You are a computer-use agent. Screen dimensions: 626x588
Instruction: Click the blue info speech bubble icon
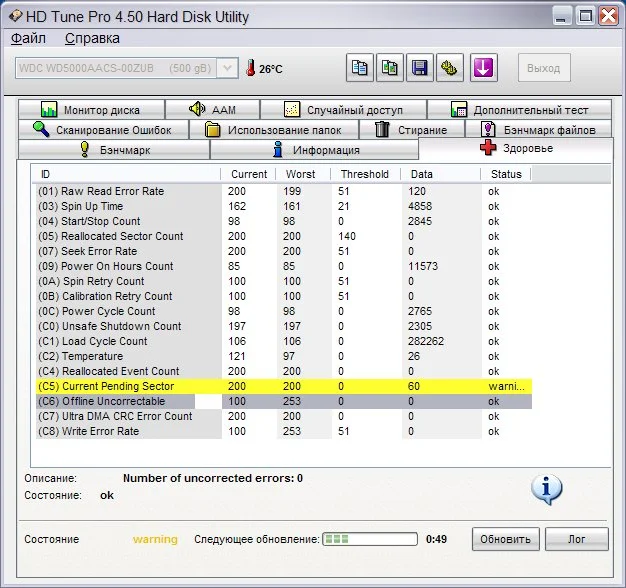(547, 489)
